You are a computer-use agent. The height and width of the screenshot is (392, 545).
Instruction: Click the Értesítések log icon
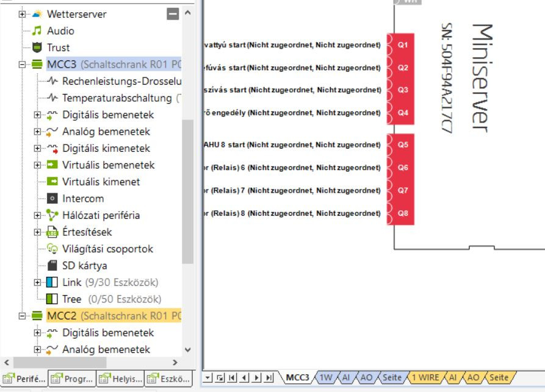pyautogui.click(x=52, y=232)
